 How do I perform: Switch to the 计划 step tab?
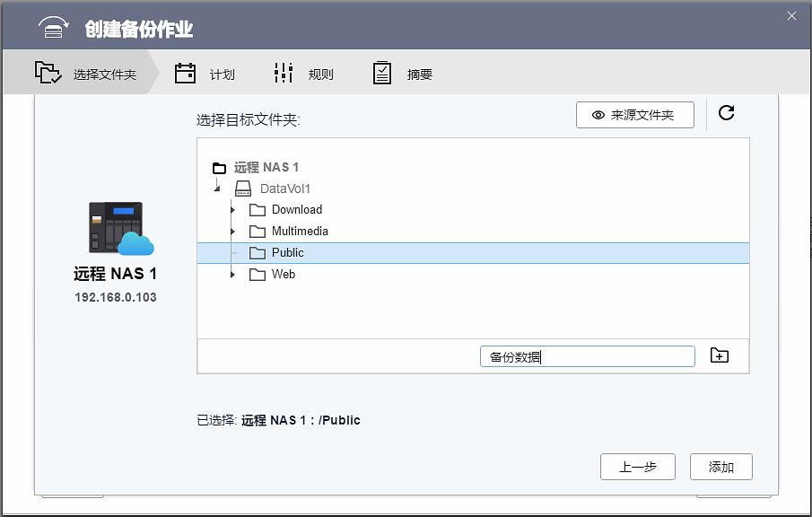pos(208,74)
